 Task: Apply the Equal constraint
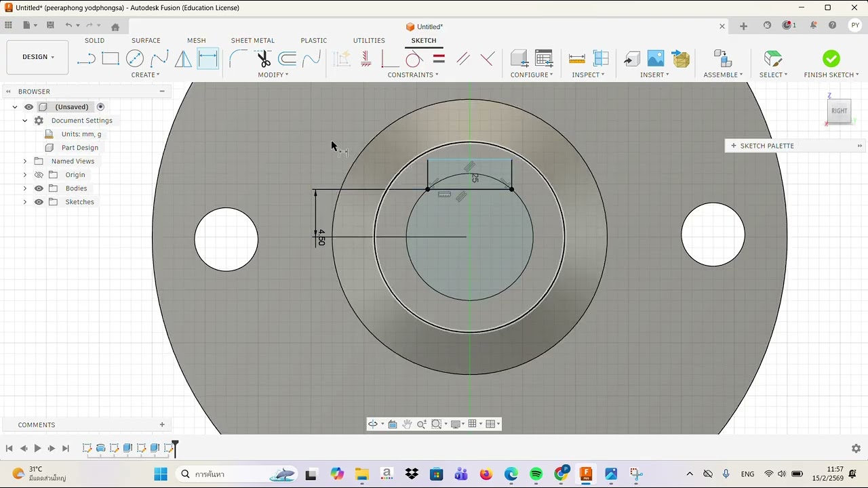click(439, 59)
